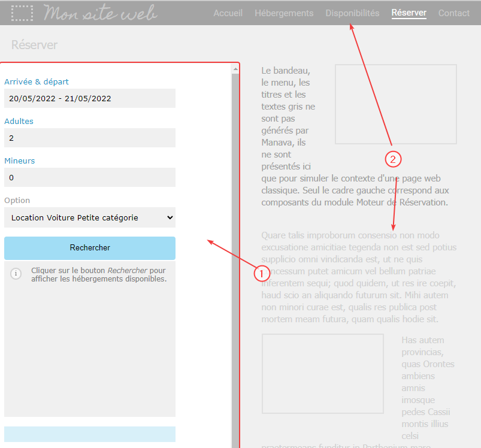Click the red circled number 1 marker
Image resolution: width=481 pixels, height=448 pixels.
point(261,273)
